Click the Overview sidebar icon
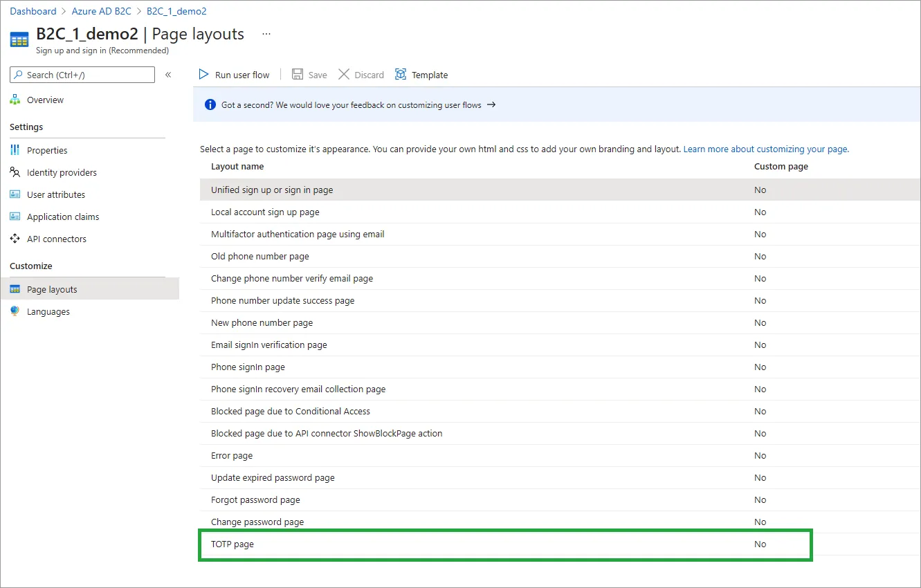Image resolution: width=921 pixels, height=588 pixels. coord(15,100)
